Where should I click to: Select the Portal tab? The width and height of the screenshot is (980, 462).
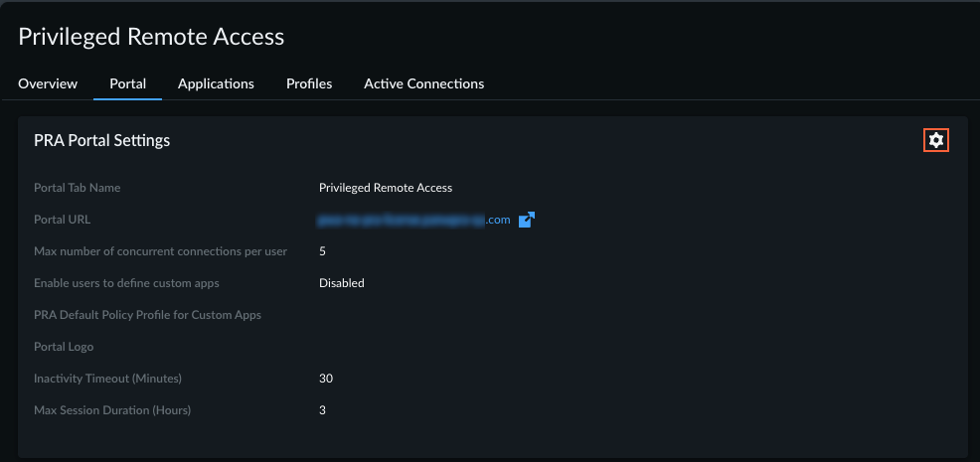click(127, 83)
